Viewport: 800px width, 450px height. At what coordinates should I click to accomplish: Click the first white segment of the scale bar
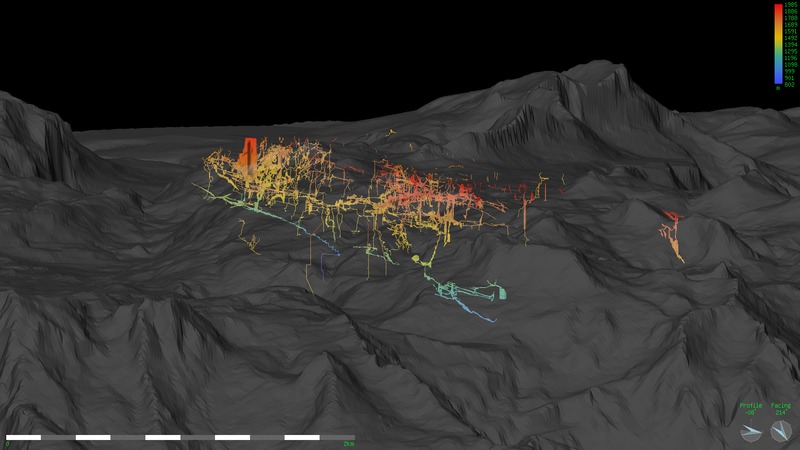coord(23,437)
